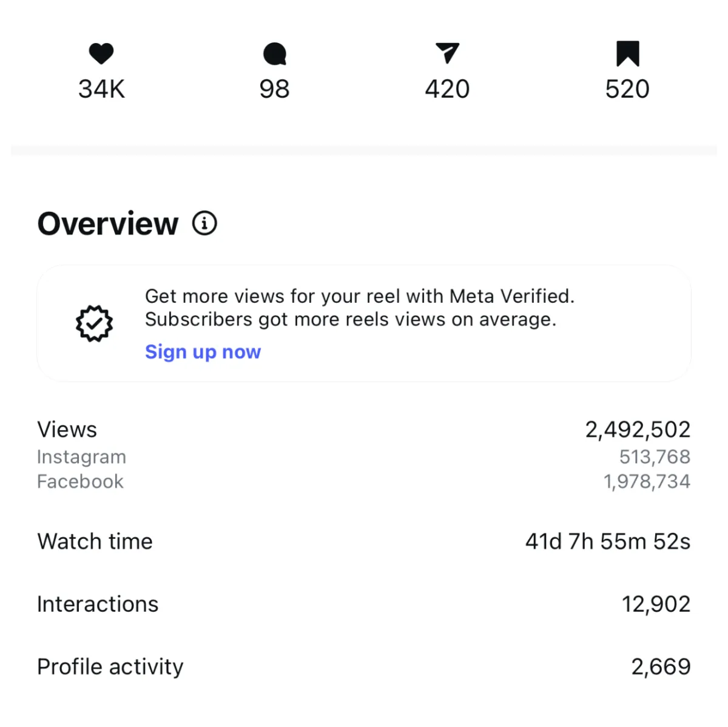Tap the bookmark saves icon
The image size is (728, 727).
coord(627,53)
